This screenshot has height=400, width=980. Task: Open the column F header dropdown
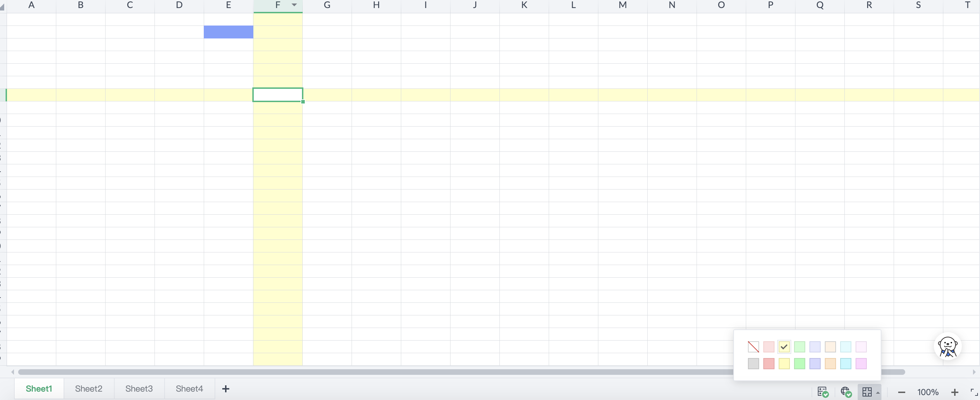tap(294, 5)
